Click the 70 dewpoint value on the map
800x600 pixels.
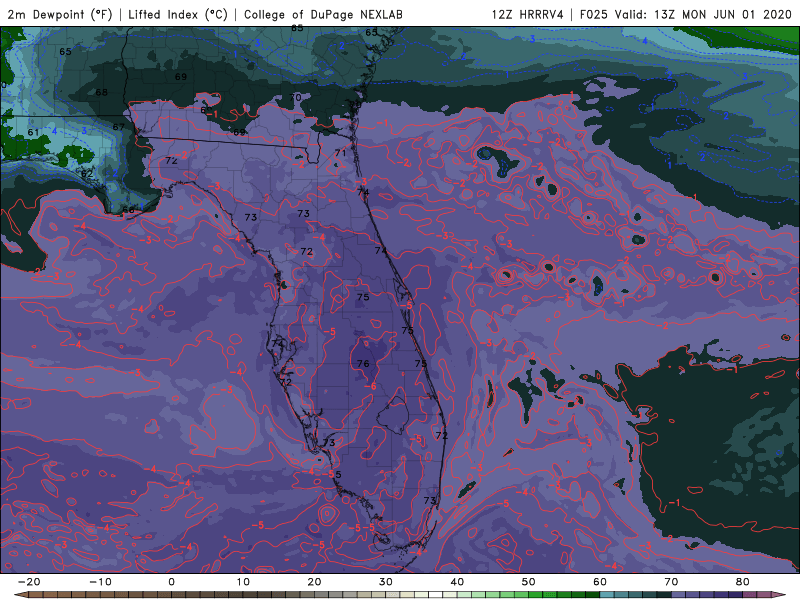(x=295, y=97)
